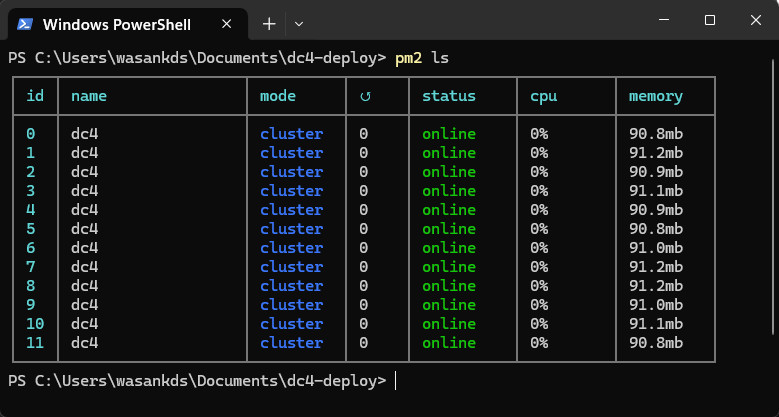Maximize the terminal window
Screen dimensions: 779x417
point(709,20)
